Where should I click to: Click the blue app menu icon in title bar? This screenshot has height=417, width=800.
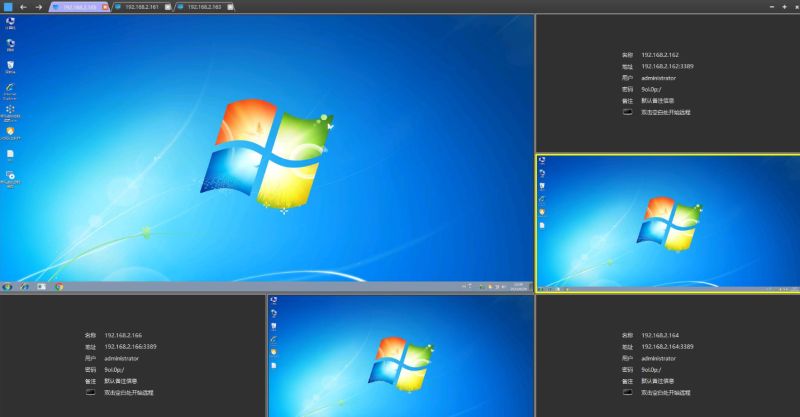tap(7, 7)
